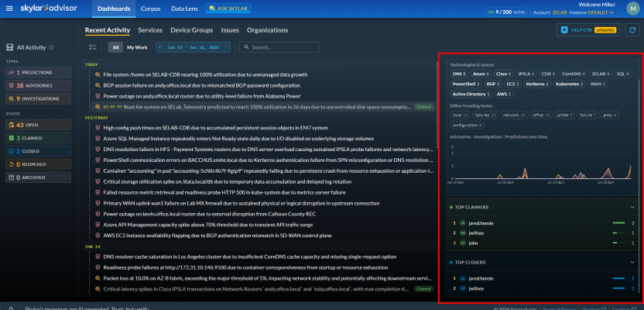The width and height of the screenshot is (644, 310).
Task: Select the SELAB account link
Action: click(560, 12)
